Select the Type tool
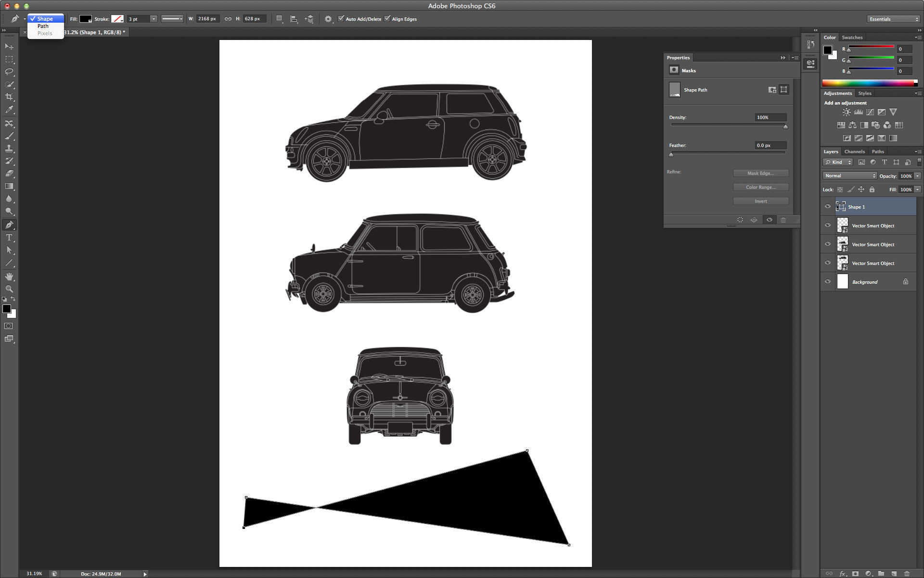This screenshot has width=924, height=578. (9, 237)
